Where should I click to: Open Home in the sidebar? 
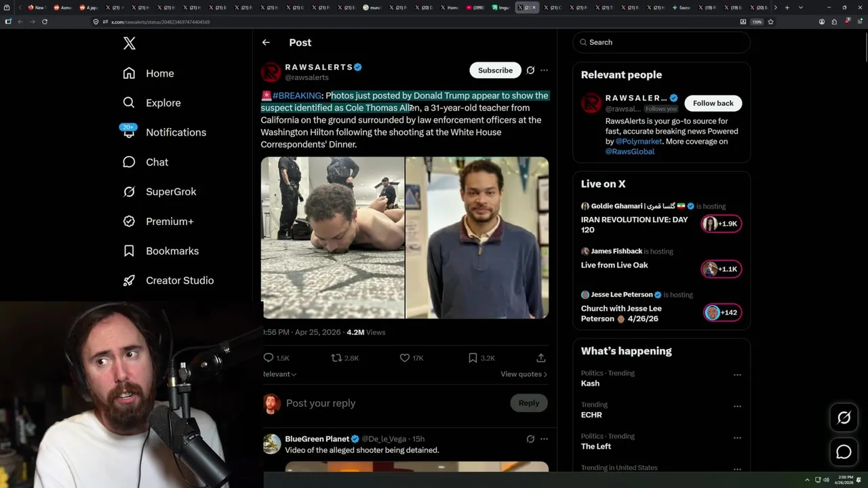[149, 73]
